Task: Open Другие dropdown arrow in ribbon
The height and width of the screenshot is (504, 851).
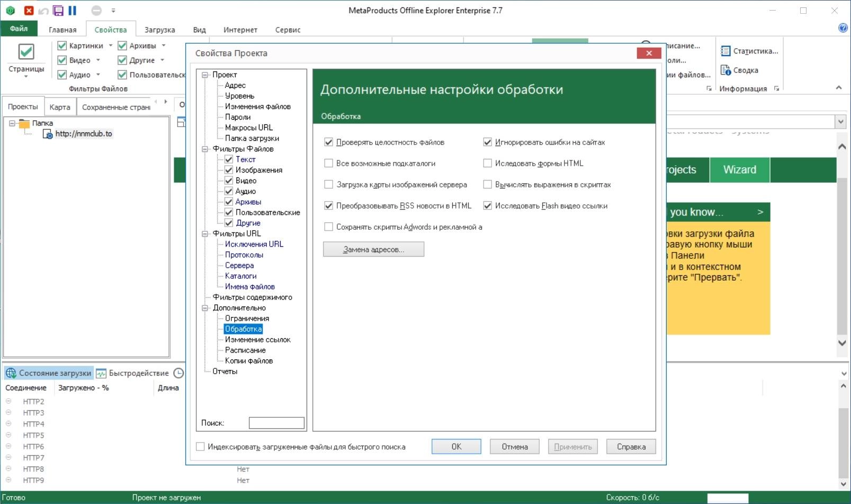Action: tap(163, 60)
